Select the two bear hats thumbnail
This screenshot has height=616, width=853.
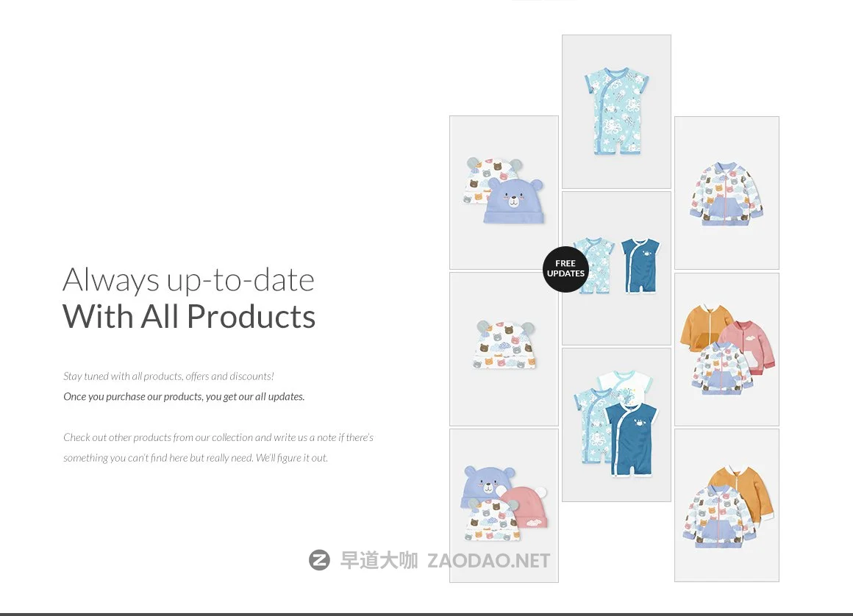(504, 193)
